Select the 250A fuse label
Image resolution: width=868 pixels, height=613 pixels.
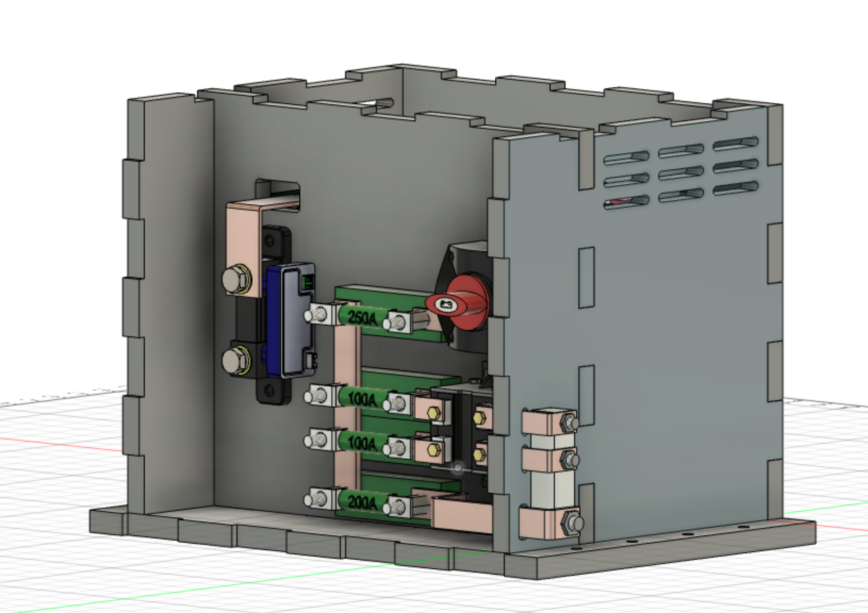point(362,318)
